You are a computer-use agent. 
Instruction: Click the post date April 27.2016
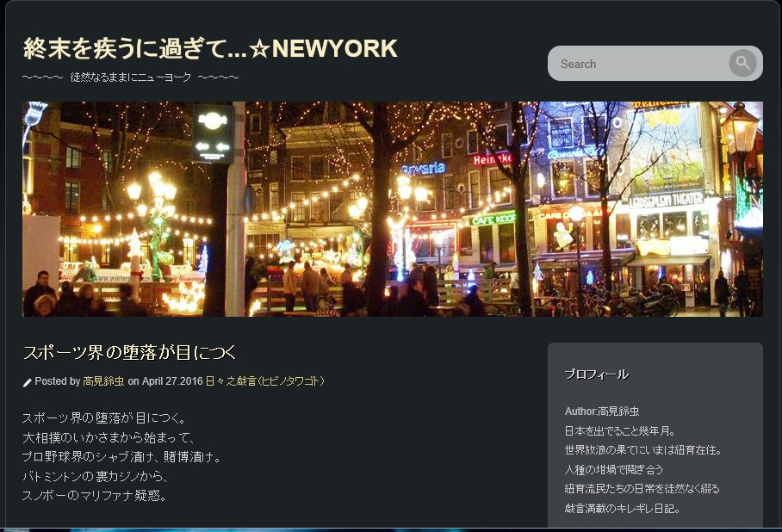tap(172, 381)
